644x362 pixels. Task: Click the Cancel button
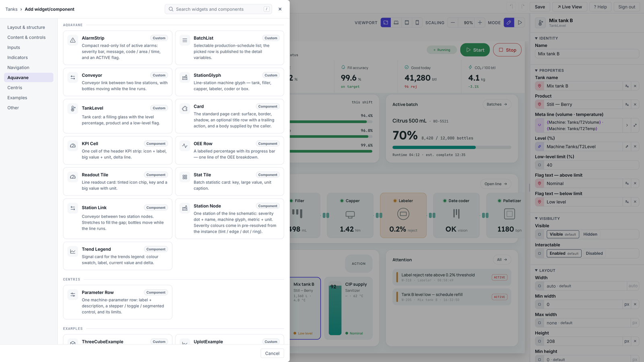click(x=272, y=353)
